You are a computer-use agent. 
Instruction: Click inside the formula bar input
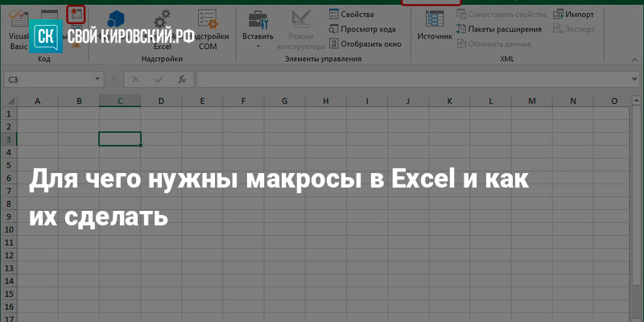[413, 80]
